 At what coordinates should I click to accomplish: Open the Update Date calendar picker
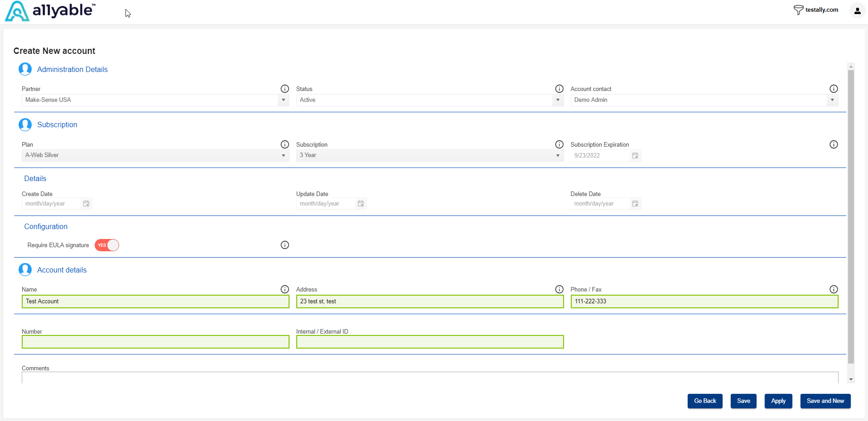pos(361,204)
